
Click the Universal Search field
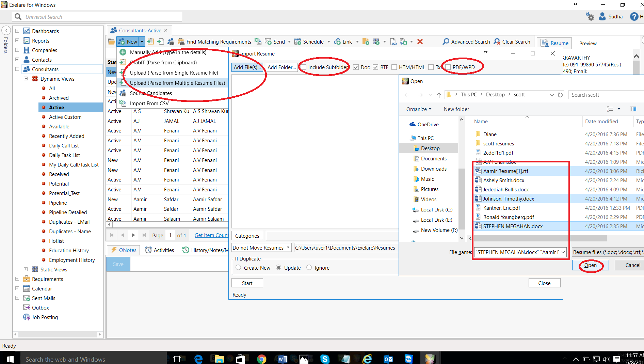(97, 17)
